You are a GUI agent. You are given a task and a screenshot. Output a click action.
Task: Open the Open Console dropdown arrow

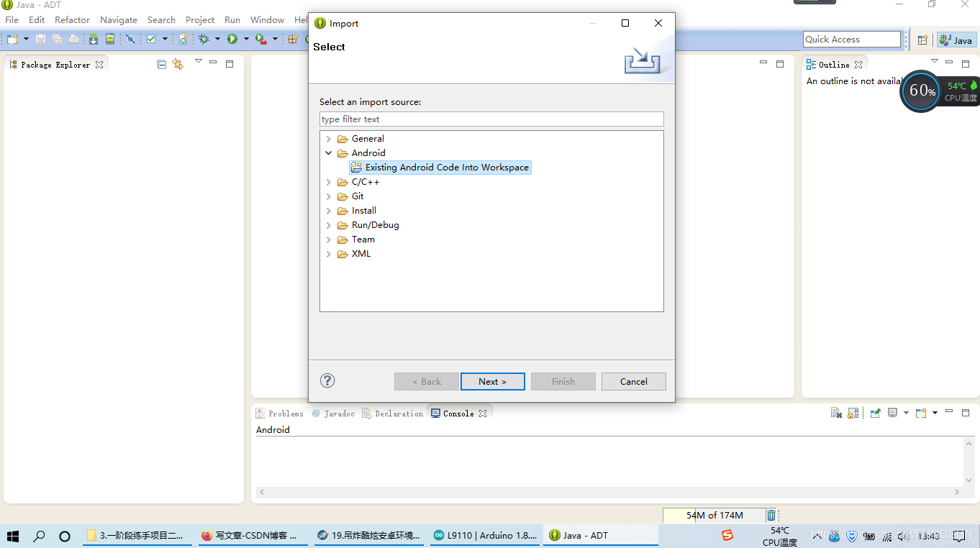tap(935, 413)
